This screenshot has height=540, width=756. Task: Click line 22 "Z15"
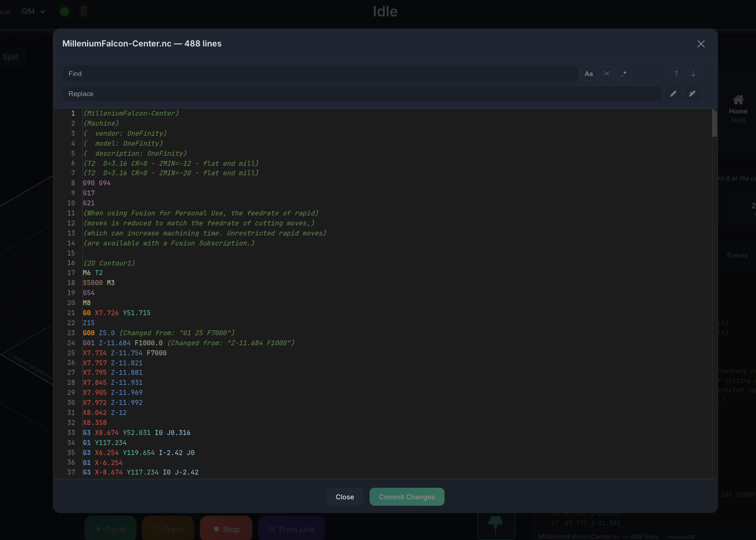click(89, 323)
